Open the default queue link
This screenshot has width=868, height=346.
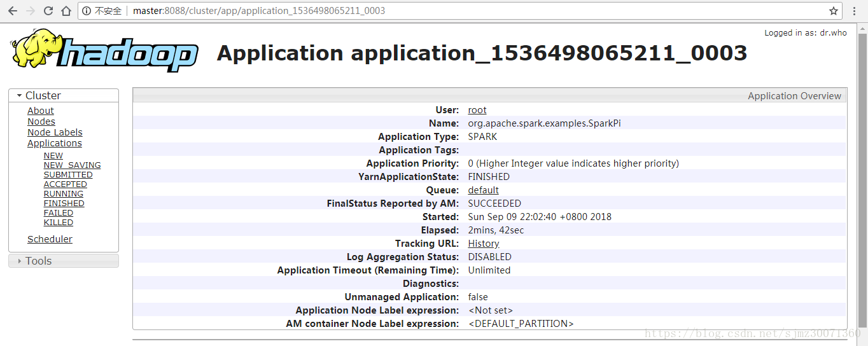pyautogui.click(x=484, y=190)
